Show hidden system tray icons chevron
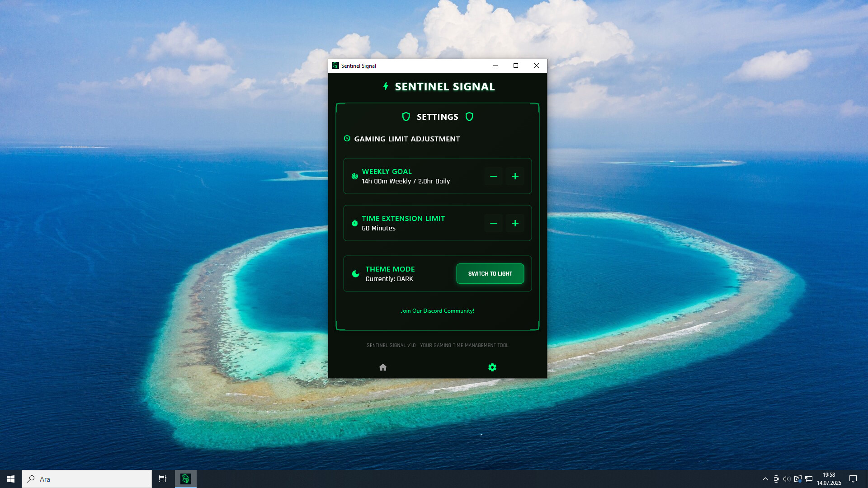This screenshot has height=488, width=868. (x=765, y=479)
